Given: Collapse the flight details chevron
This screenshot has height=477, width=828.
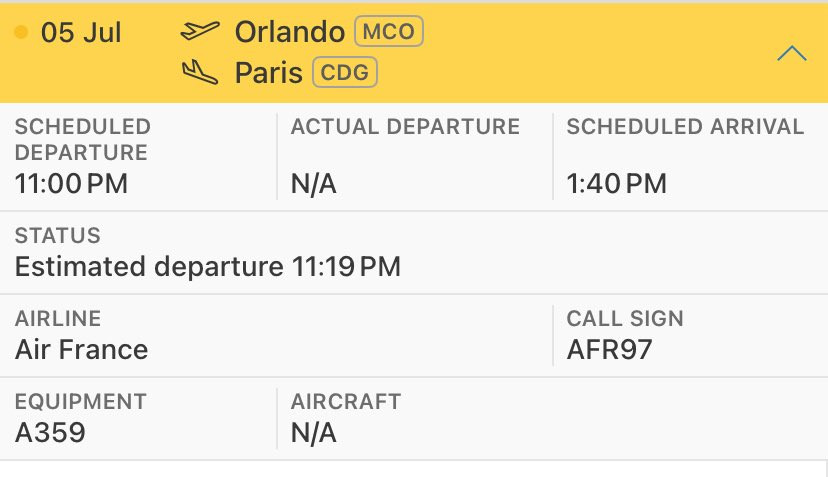Looking at the screenshot, I should tap(791, 54).
